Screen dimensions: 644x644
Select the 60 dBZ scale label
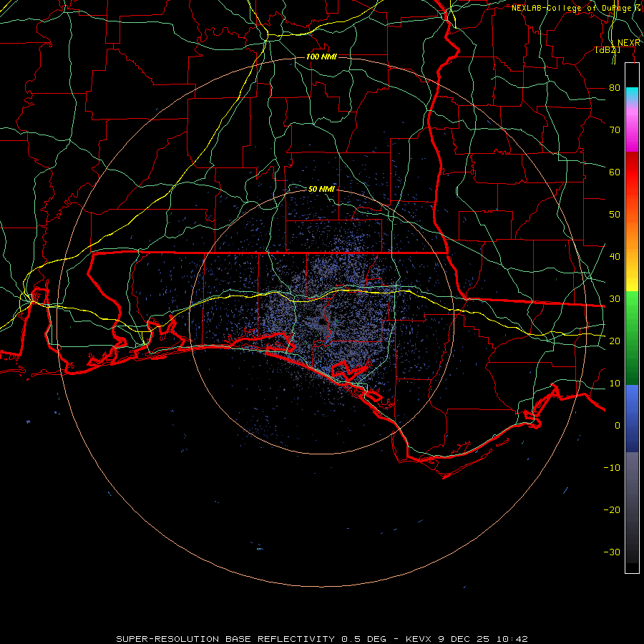point(615,172)
